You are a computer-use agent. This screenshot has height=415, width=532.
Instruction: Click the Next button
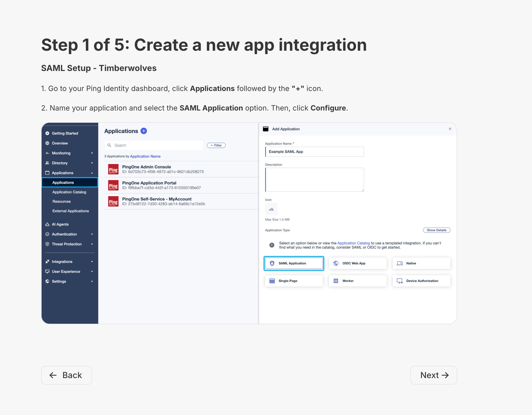click(434, 375)
